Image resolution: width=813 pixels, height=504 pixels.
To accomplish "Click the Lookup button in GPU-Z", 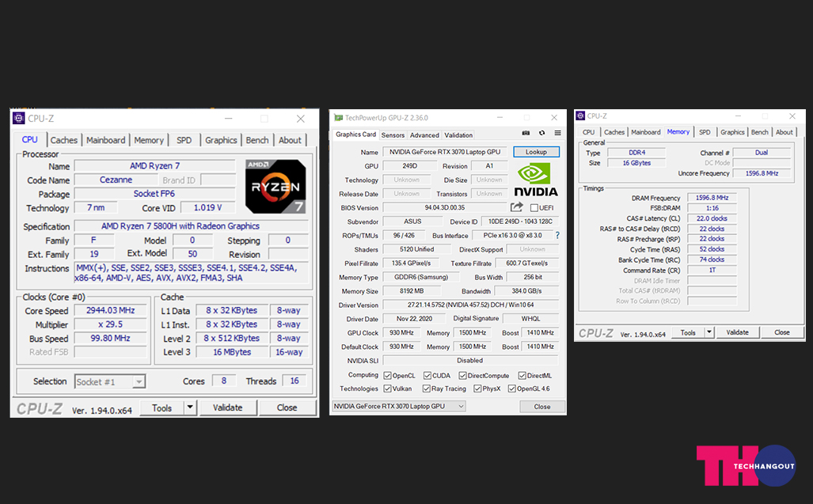I will (x=536, y=152).
